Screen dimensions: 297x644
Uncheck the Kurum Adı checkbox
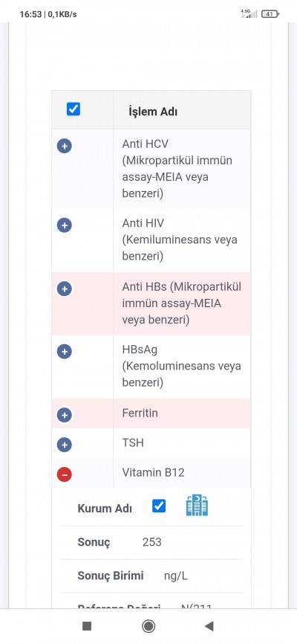(159, 506)
